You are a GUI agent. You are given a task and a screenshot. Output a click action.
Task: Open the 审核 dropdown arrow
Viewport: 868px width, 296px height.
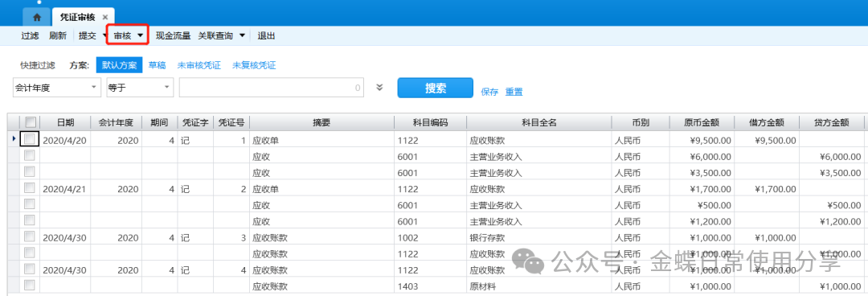click(x=141, y=35)
